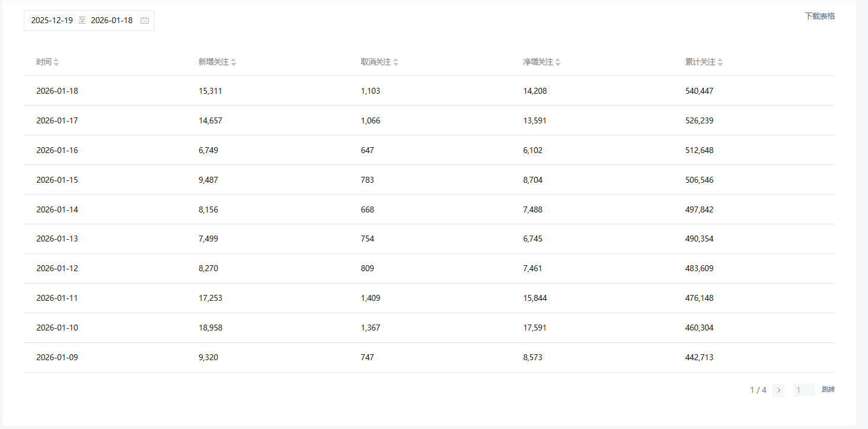
Task: Click the 取消关注 column header label
Action: pos(376,62)
